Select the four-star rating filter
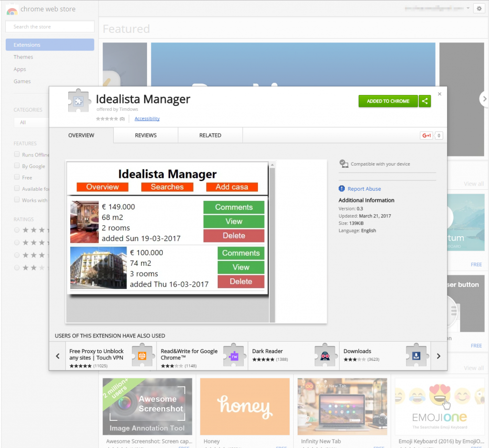Screen dimensions: 489x448 coord(17,242)
